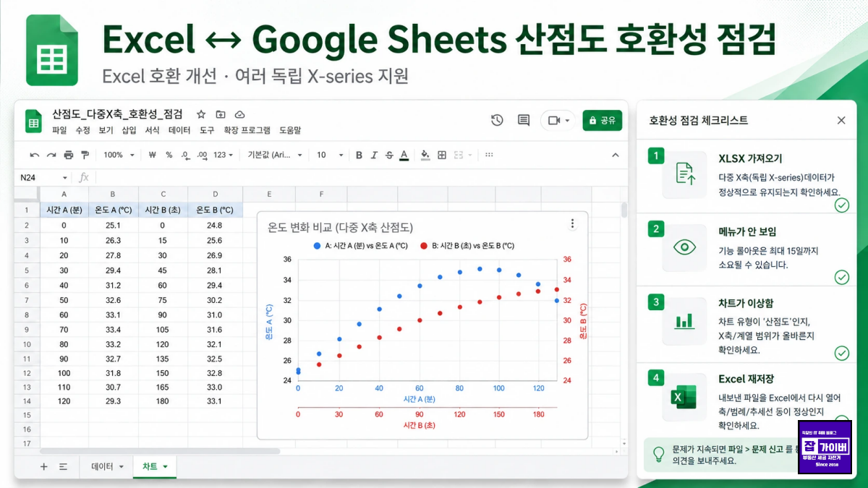
Task: Click merge cells icon in toolbar
Action: coord(459,155)
